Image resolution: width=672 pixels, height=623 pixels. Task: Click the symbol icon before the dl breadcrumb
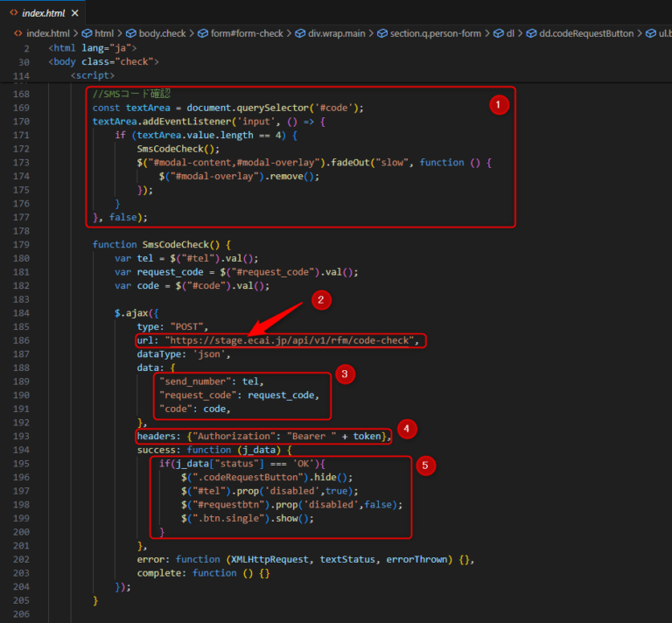point(498,33)
